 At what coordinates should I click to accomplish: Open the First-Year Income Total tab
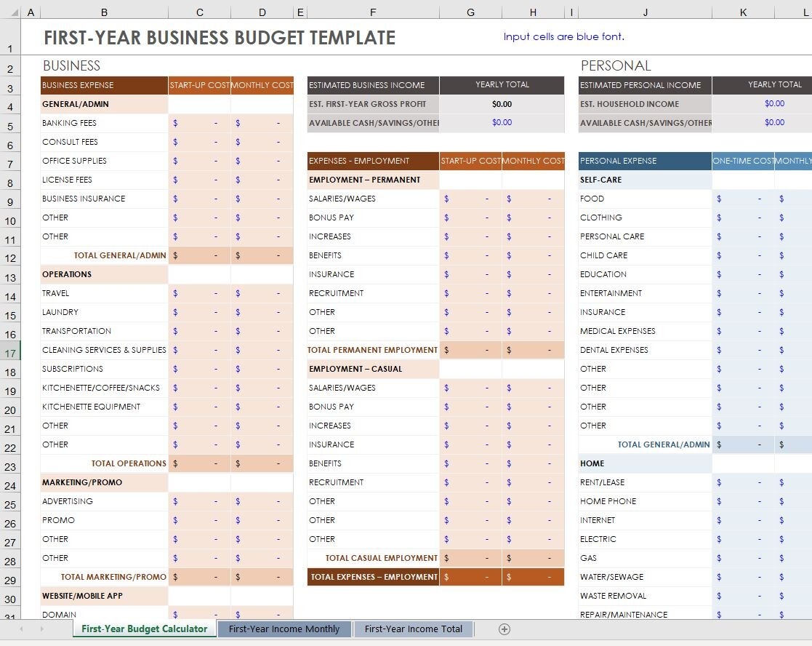tap(413, 629)
